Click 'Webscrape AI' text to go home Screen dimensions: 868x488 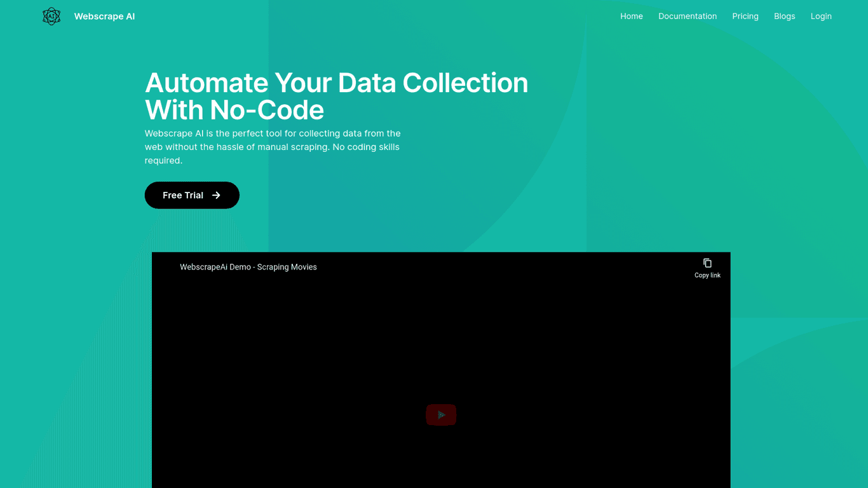(104, 16)
